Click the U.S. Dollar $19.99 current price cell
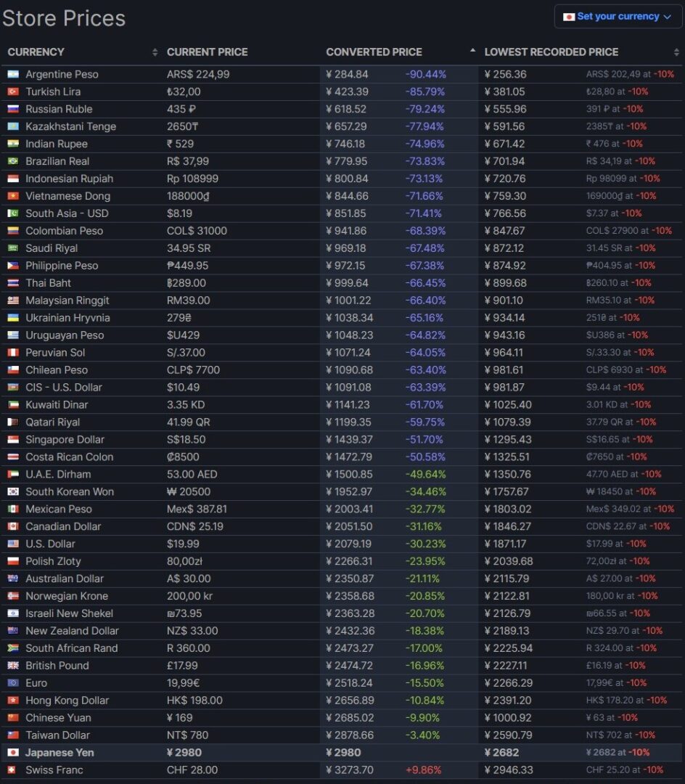The image size is (685, 784). pyautogui.click(x=183, y=544)
